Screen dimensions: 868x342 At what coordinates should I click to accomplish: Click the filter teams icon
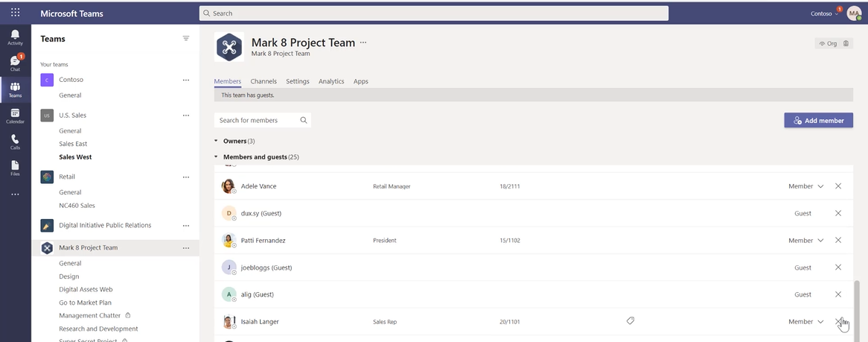tap(186, 38)
